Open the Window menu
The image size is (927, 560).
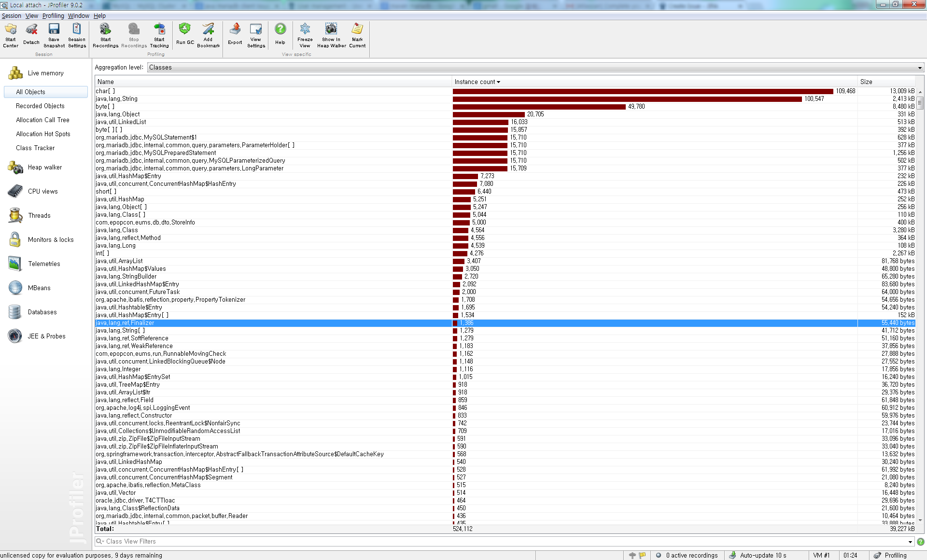78,16
